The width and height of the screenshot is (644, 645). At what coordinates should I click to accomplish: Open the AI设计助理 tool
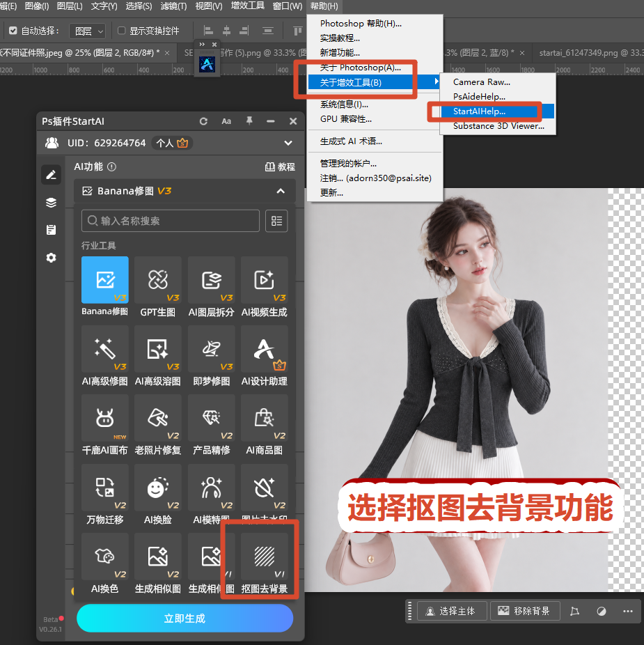(x=265, y=349)
